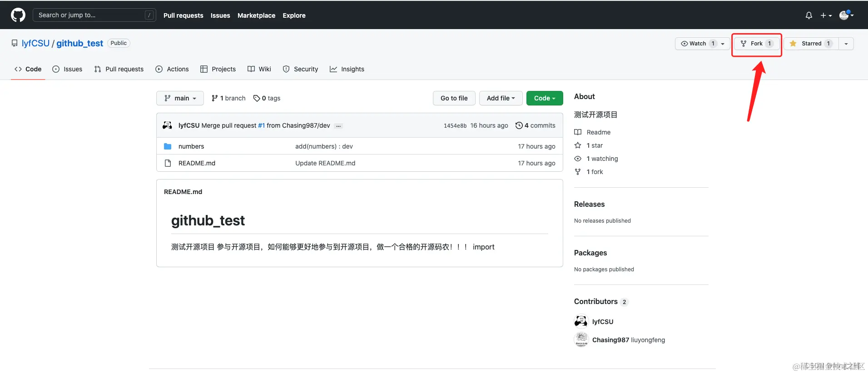
Task: Open Issues in top navigation
Action: 220,15
